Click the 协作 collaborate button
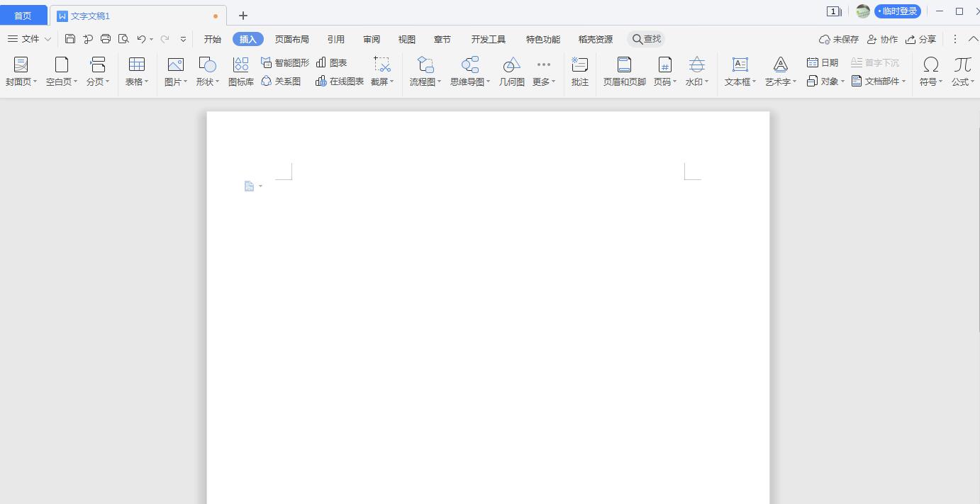 click(881, 39)
